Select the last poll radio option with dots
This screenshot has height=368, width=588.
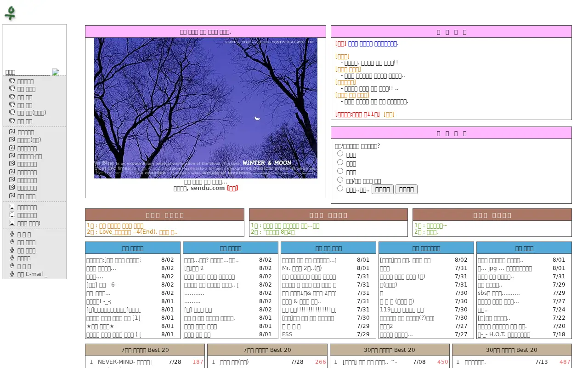tap(340, 188)
